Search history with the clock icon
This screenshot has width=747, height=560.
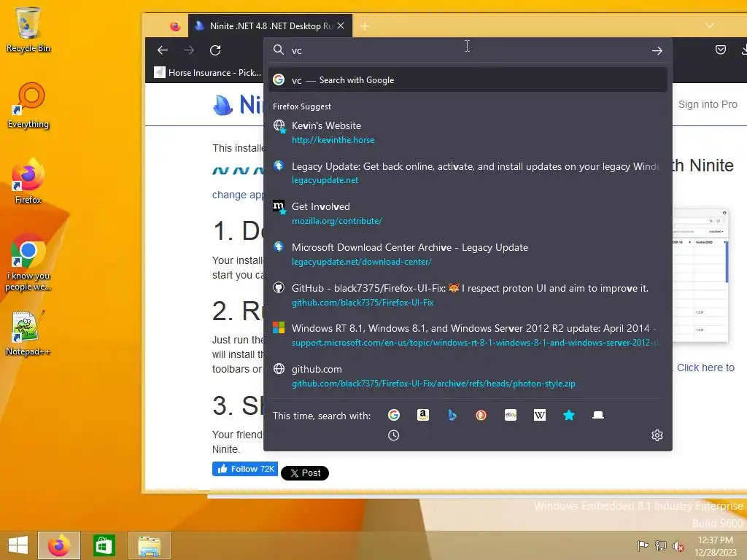pos(393,435)
